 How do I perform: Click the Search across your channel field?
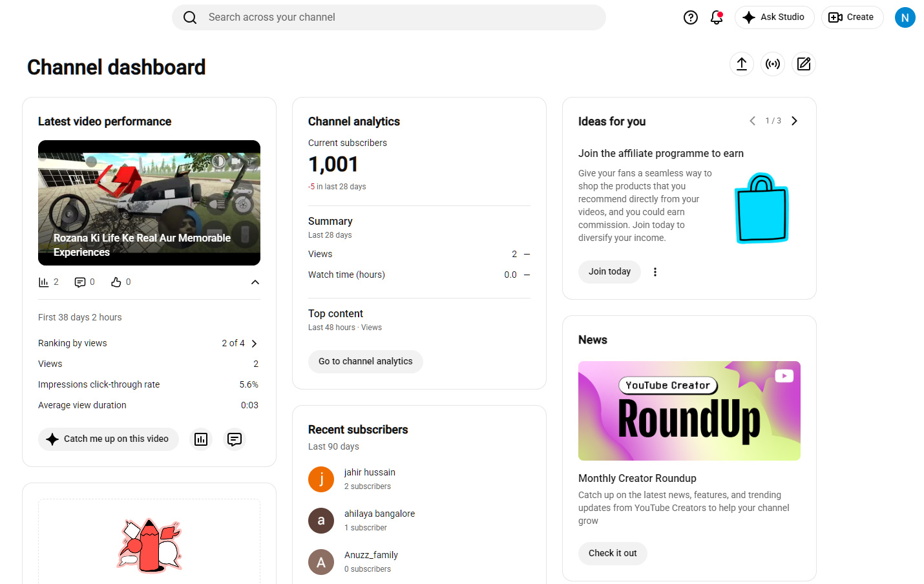point(389,17)
